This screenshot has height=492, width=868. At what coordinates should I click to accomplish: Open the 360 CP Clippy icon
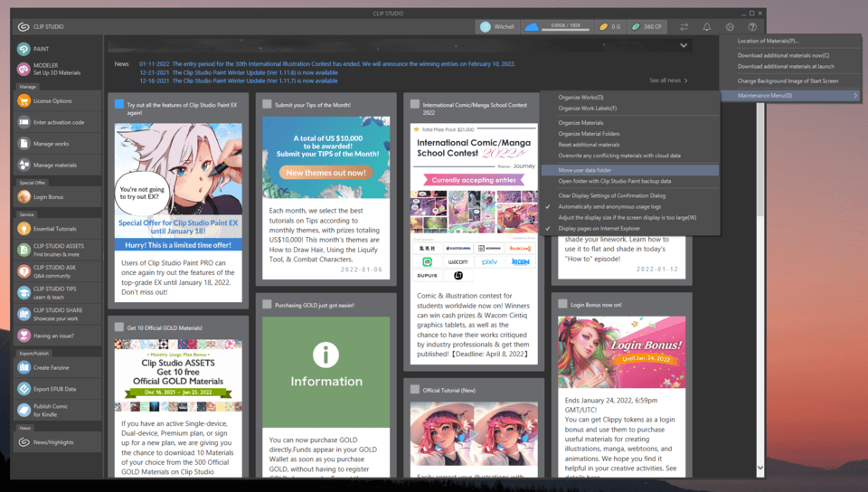[x=636, y=26]
